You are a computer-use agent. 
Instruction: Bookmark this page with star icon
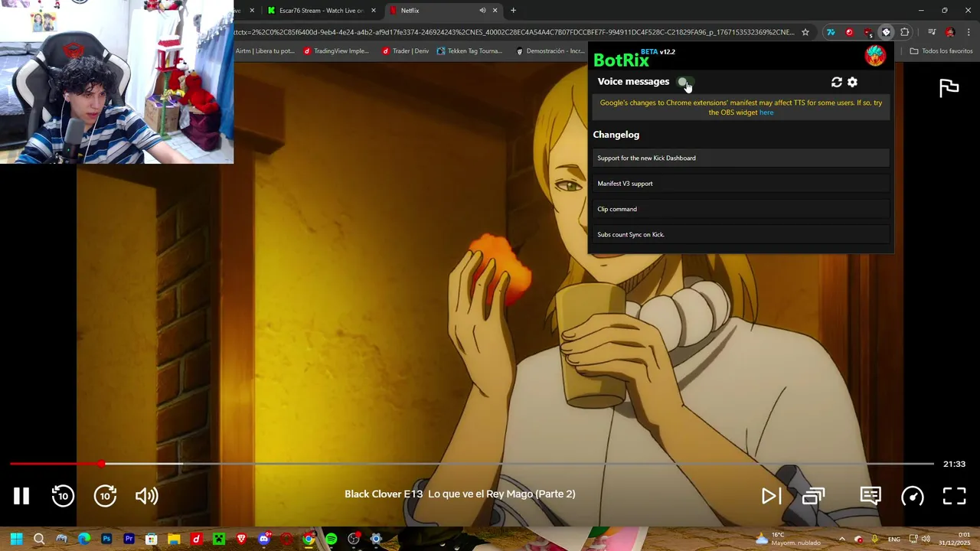click(805, 32)
